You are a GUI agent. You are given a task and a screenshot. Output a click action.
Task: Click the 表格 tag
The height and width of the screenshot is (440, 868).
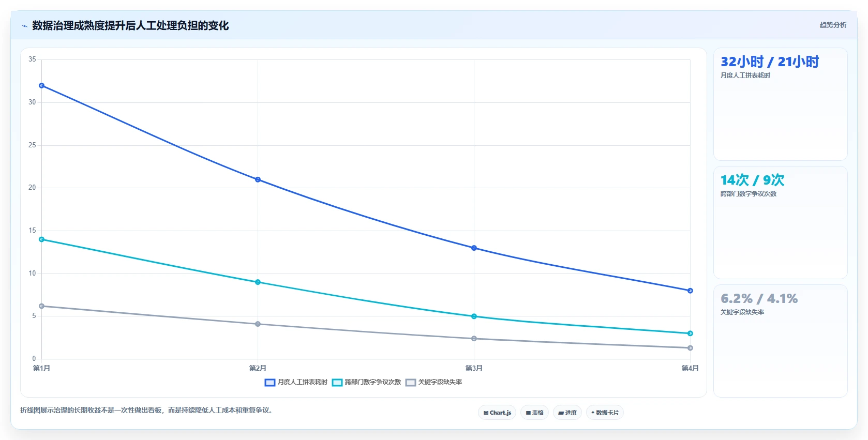pyautogui.click(x=535, y=413)
